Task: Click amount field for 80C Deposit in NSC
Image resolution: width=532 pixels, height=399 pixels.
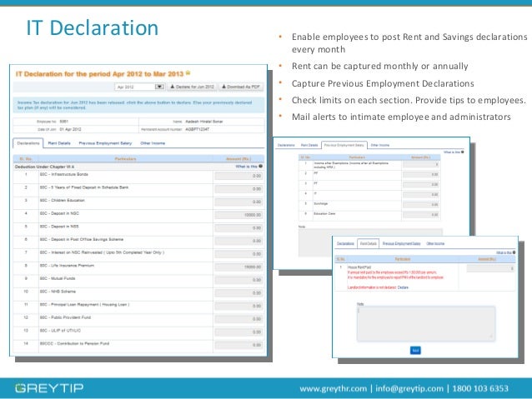Action: pyautogui.click(x=238, y=215)
